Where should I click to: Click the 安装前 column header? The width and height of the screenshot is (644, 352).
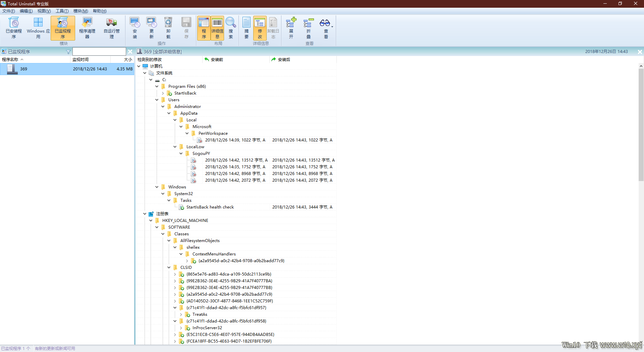[x=236, y=59]
